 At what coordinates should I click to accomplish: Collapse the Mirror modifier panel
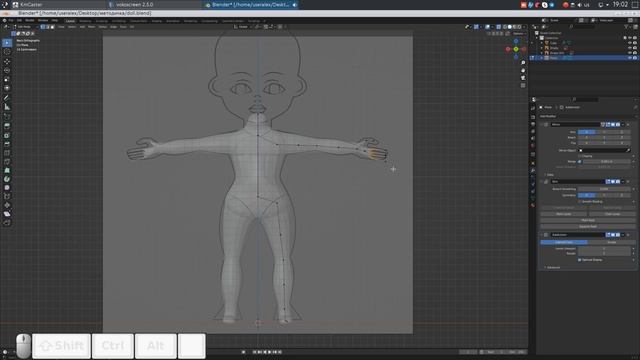pyautogui.click(x=542, y=124)
